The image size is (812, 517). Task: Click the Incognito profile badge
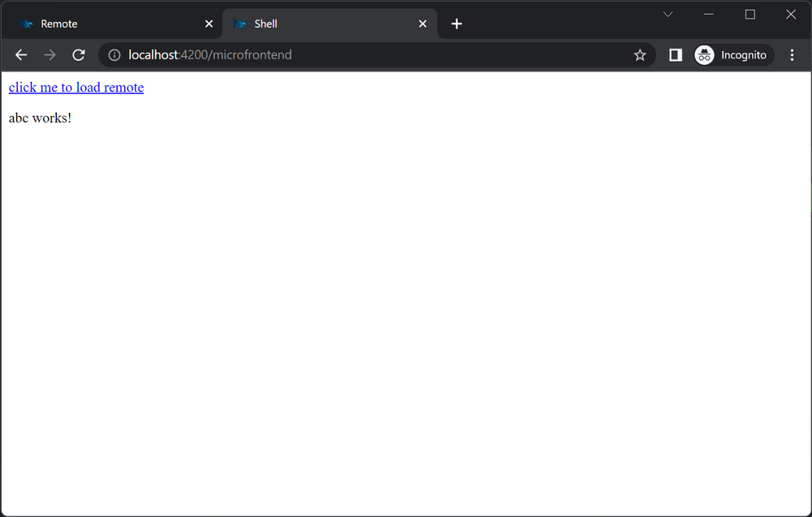click(x=732, y=54)
